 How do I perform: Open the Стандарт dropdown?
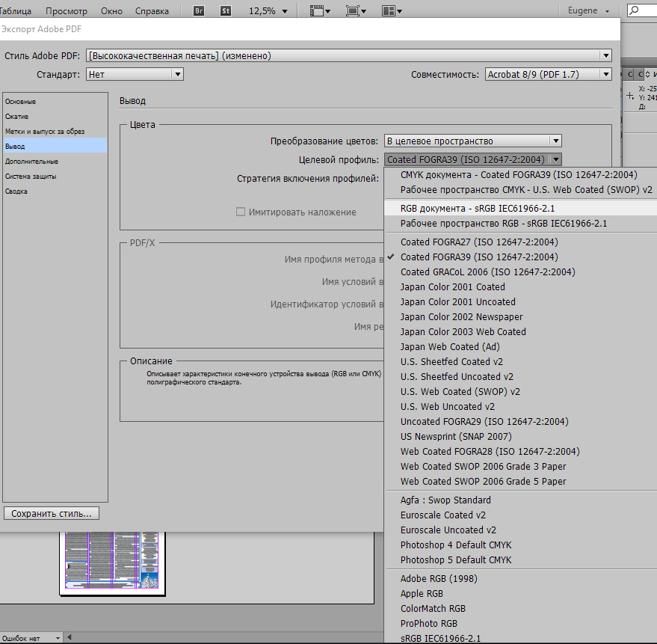click(x=135, y=74)
